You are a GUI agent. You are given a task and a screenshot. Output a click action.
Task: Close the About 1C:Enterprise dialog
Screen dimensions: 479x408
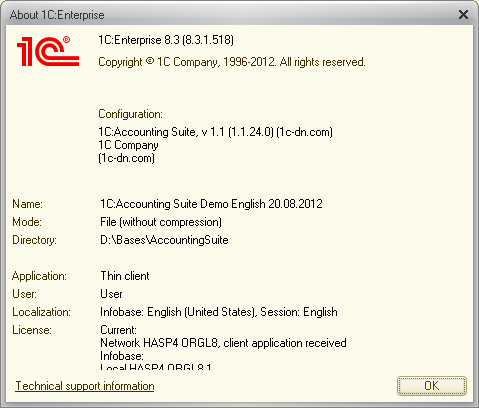coord(463,15)
